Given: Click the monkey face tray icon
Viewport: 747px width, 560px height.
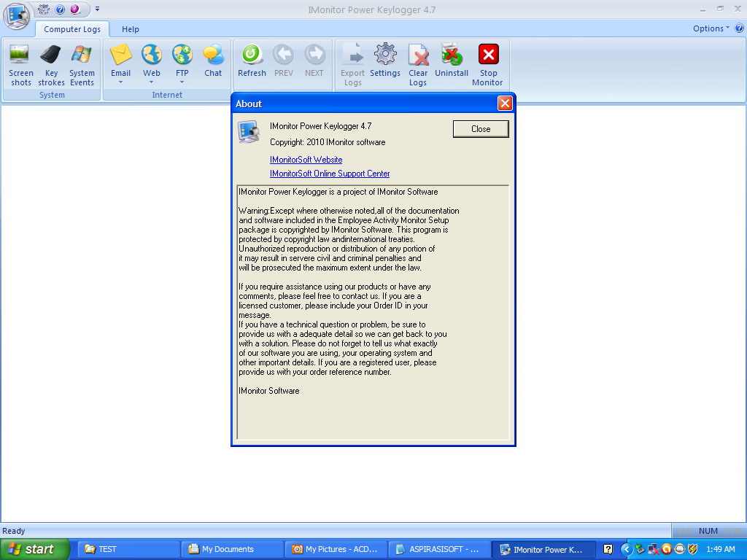Looking at the screenshot, I should point(680,549).
